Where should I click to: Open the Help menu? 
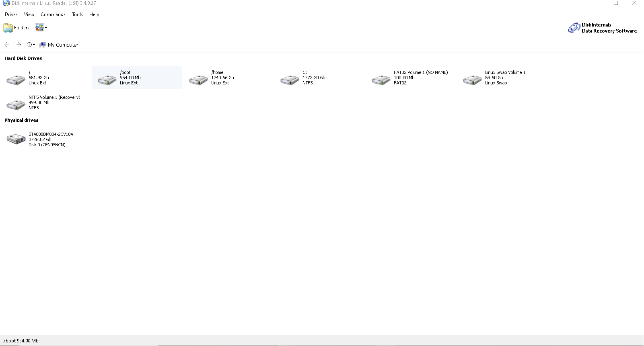pyautogui.click(x=94, y=14)
